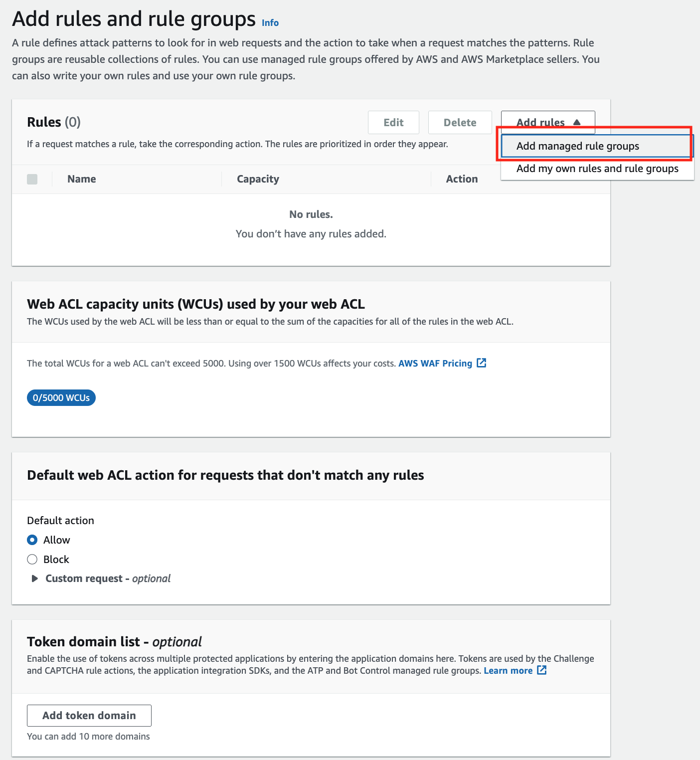Toggle the select-all checkbox in Rules table
Screen dimensions: 700x760
click(32, 179)
